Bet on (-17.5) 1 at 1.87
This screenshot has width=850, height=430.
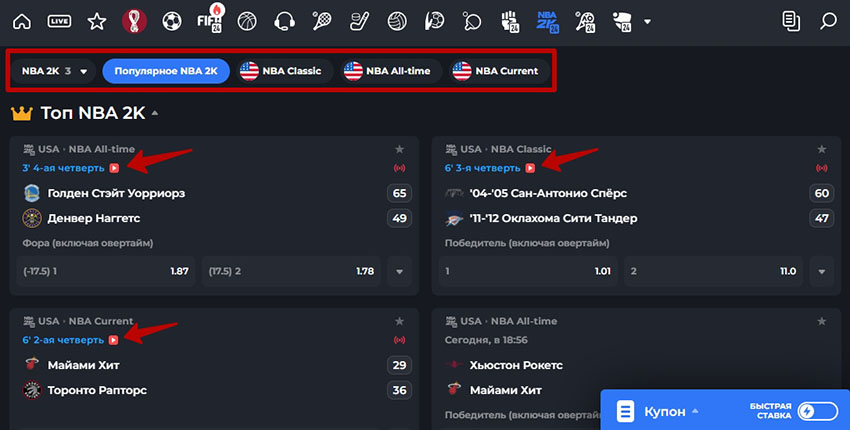[106, 271]
